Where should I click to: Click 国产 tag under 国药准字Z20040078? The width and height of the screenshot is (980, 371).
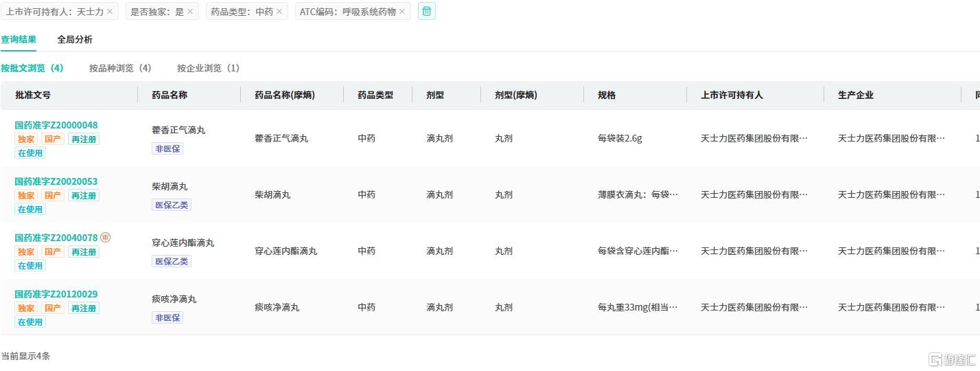point(53,251)
